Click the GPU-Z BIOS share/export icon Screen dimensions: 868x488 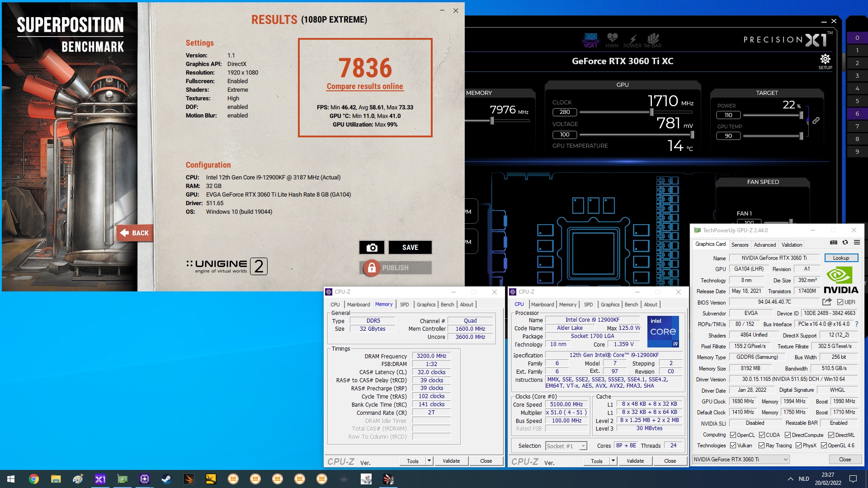point(827,302)
